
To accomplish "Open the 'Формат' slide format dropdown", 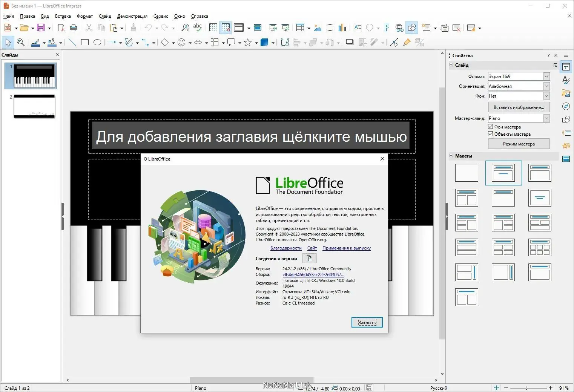I will pyautogui.click(x=546, y=77).
